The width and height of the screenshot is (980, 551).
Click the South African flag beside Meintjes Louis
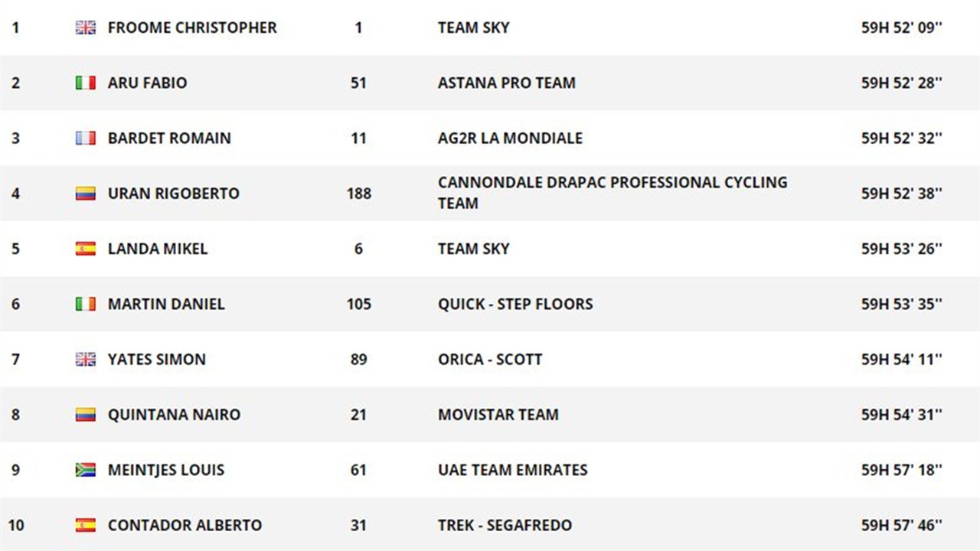[86, 470]
